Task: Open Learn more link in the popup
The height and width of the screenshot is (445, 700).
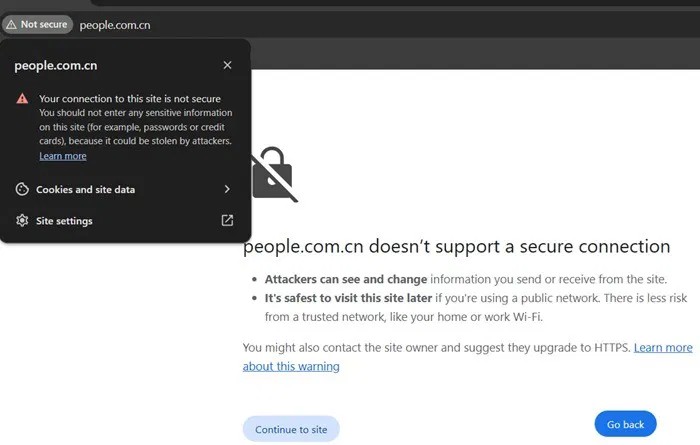Action: pyautogui.click(x=62, y=156)
